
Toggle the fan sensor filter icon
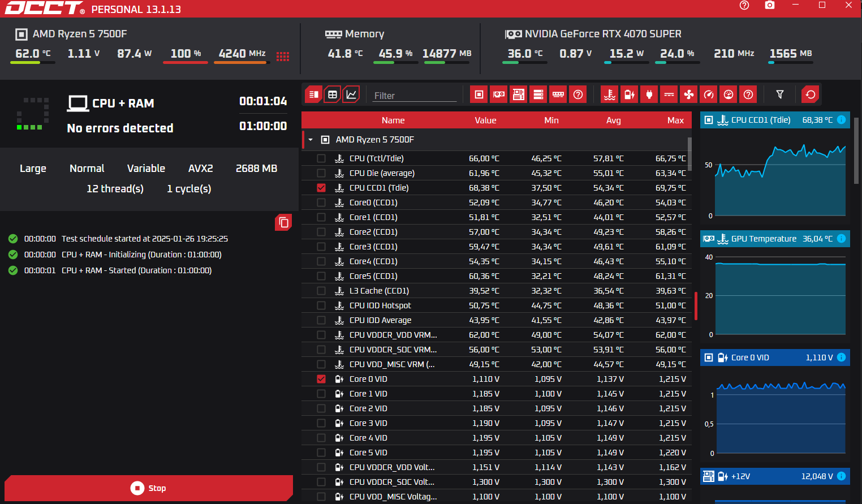coord(689,94)
